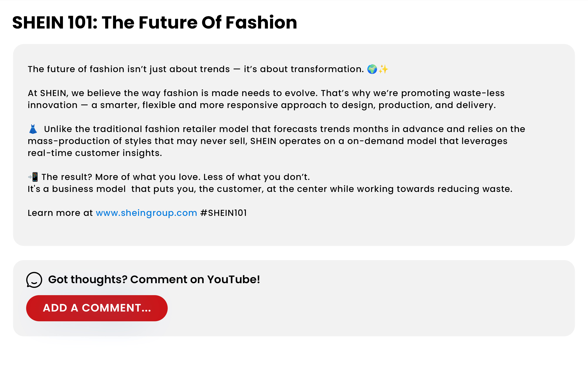The height and width of the screenshot is (369, 588).
Task: Open the www.sheingroup.com link
Action: (146, 213)
